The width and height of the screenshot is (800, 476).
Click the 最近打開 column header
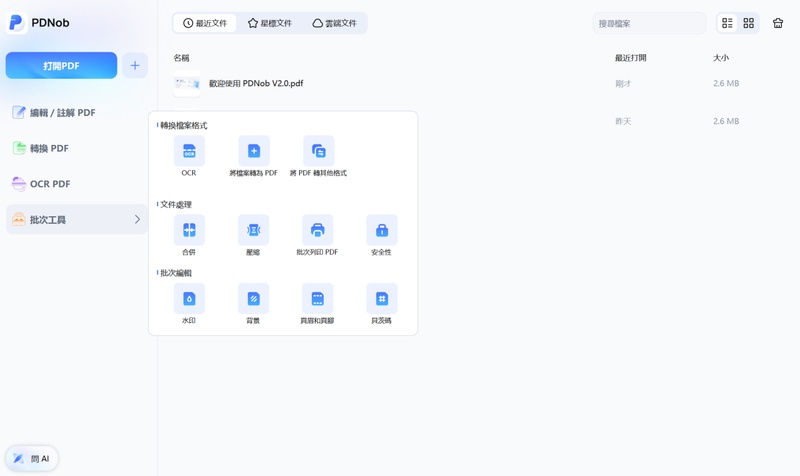(631, 58)
